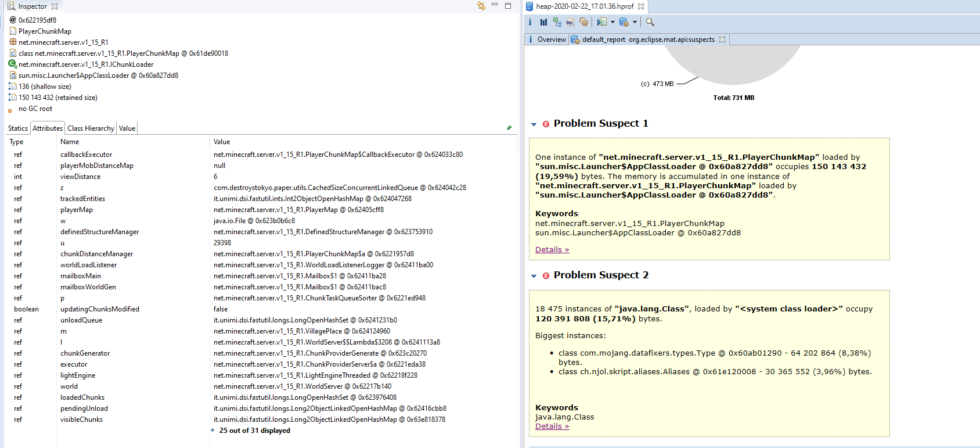Expand the '25 out of 31 displayed' row

212,431
